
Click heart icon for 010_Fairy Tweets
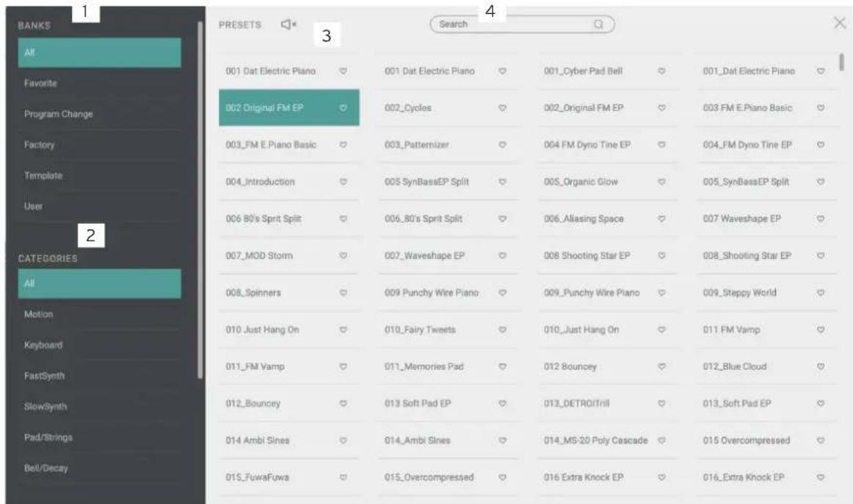click(502, 329)
